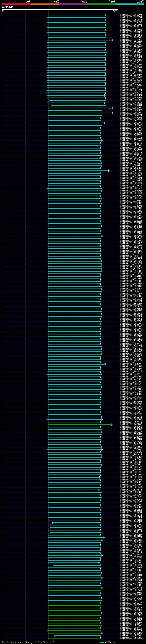This screenshot has width=146, height=644.
Task: Select hit label UniRef100_Q4KTB5
Action: [x=131, y=176]
